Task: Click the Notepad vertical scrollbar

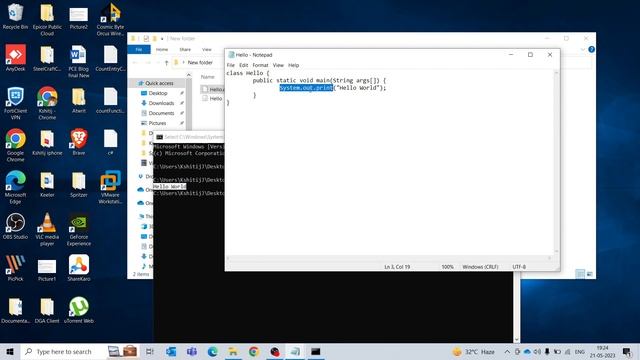Action: (556, 161)
